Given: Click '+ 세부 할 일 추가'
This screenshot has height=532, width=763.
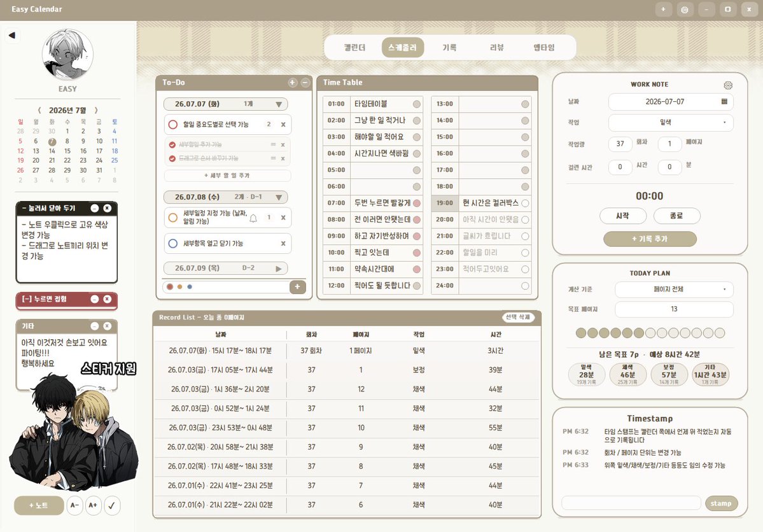Looking at the screenshot, I should pyautogui.click(x=227, y=176).
